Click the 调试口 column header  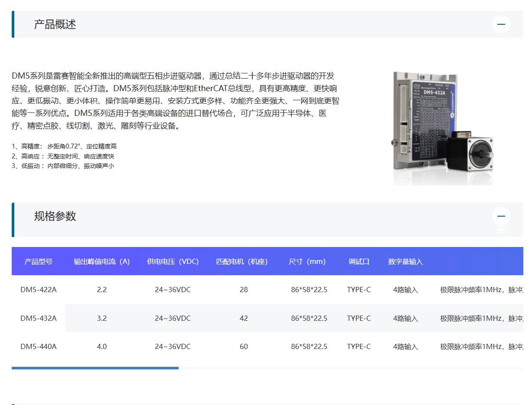pyautogui.click(x=359, y=261)
